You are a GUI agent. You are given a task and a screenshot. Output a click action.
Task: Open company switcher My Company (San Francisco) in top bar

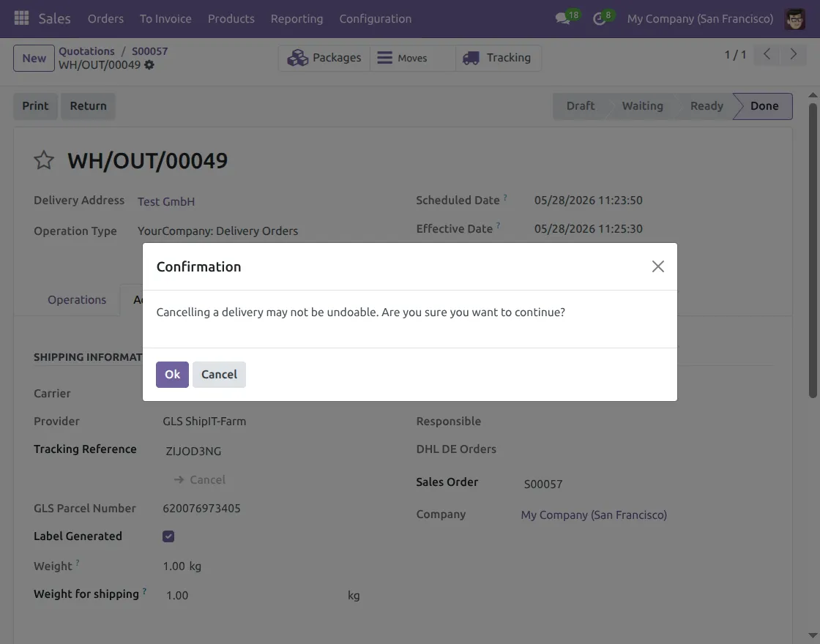(700, 19)
